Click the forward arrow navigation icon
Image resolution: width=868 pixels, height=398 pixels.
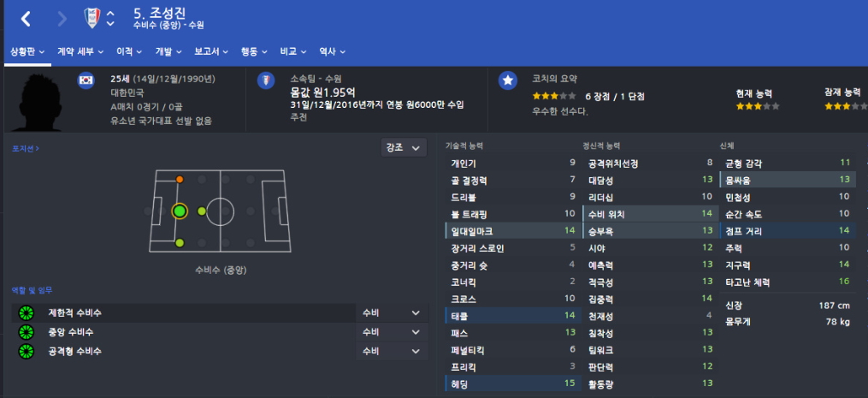pos(62,19)
